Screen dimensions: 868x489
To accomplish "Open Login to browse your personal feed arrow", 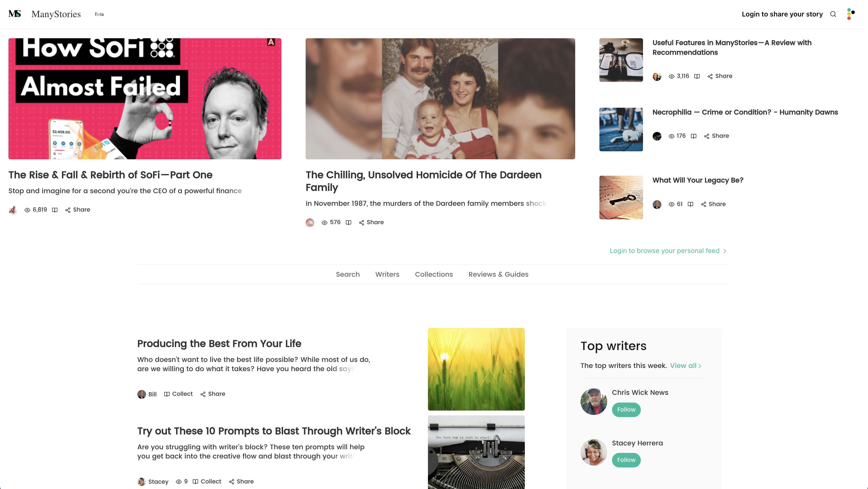I will pos(725,251).
